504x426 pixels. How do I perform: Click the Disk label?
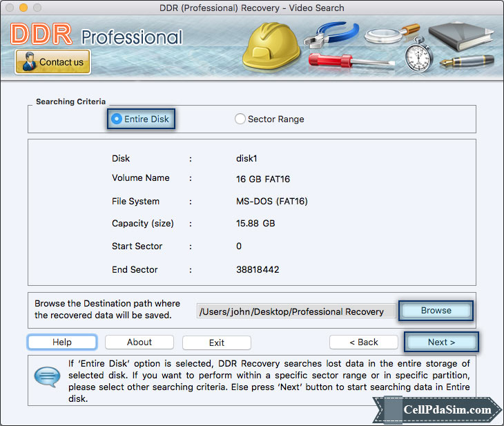[x=121, y=159]
